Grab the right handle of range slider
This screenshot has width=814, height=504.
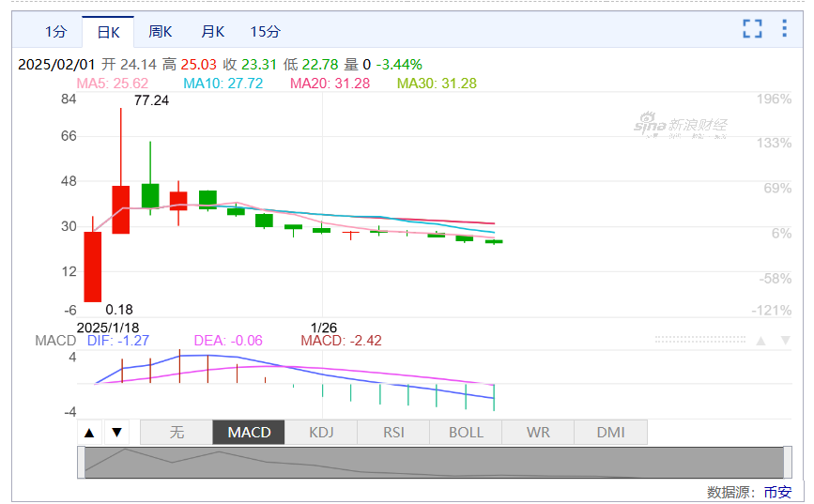pos(788,462)
